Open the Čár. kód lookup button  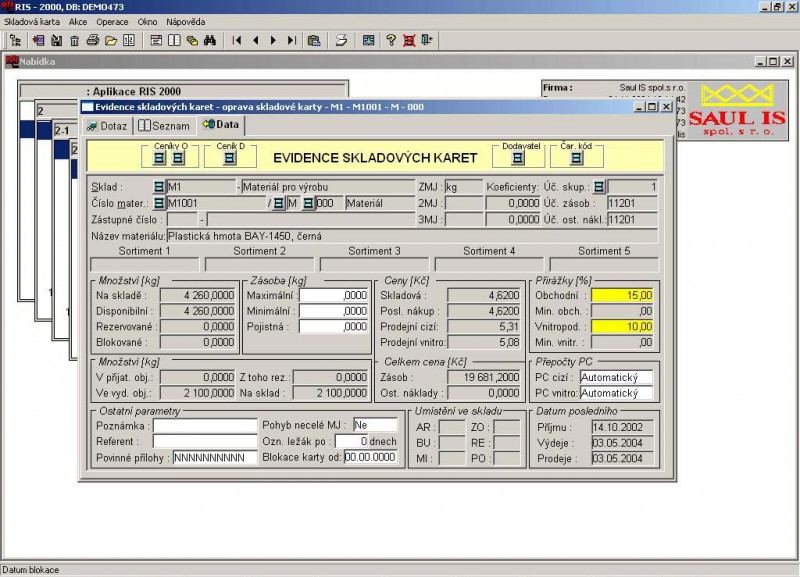pyautogui.click(x=575, y=158)
